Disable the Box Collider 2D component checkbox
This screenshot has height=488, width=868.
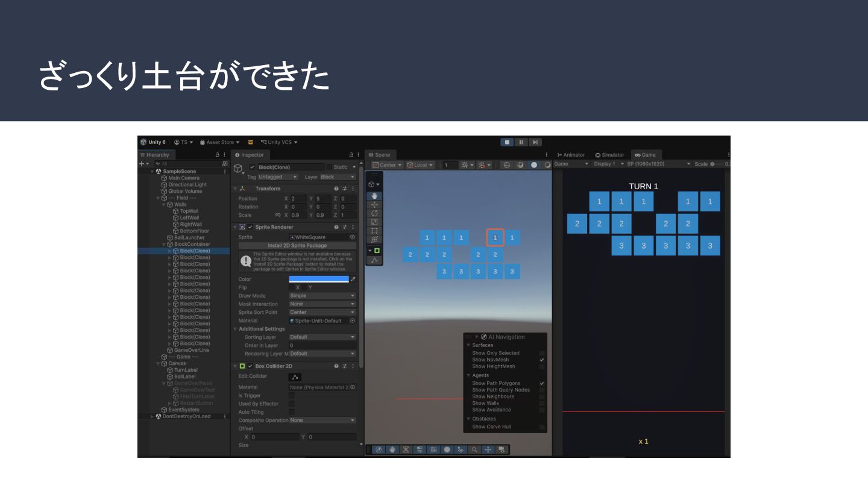point(250,366)
